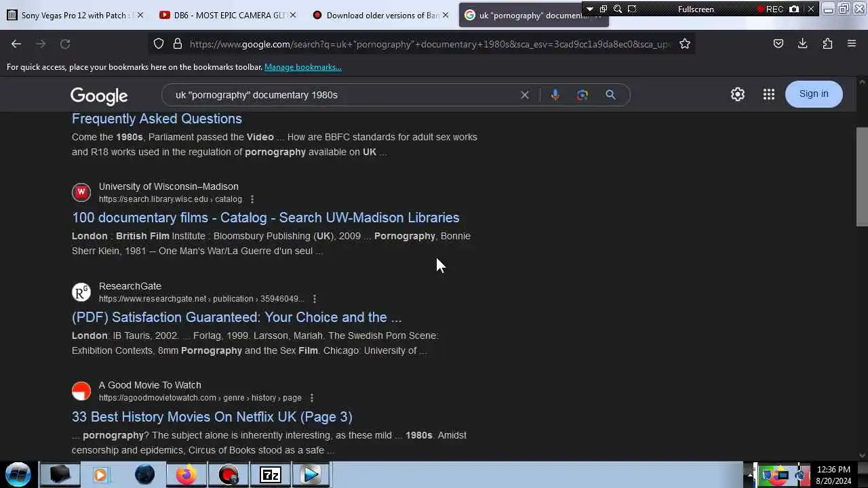The width and height of the screenshot is (868, 488).
Task: Bookmark this page with the star icon
Action: [x=685, y=44]
